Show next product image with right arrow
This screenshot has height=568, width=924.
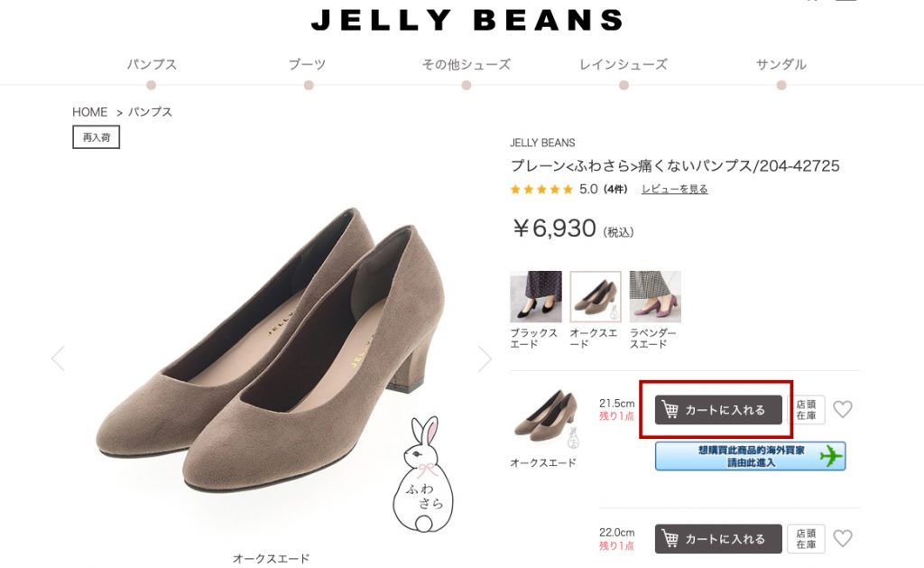(x=485, y=358)
